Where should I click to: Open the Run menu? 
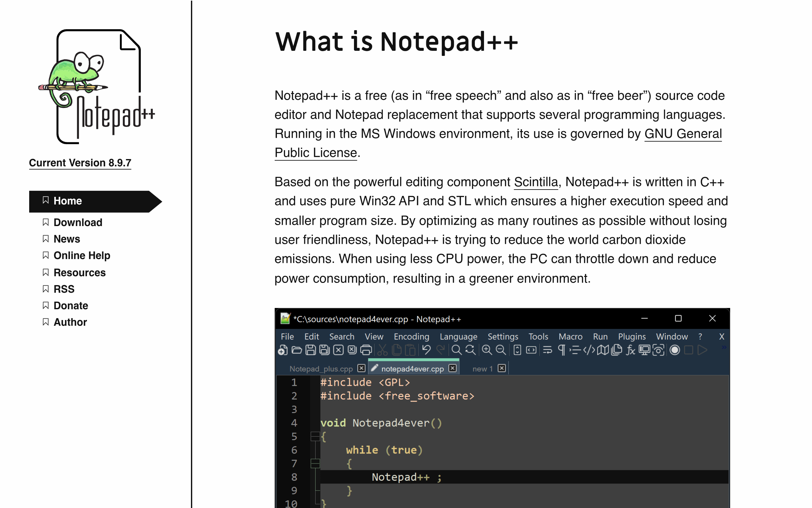(x=600, y=337)
